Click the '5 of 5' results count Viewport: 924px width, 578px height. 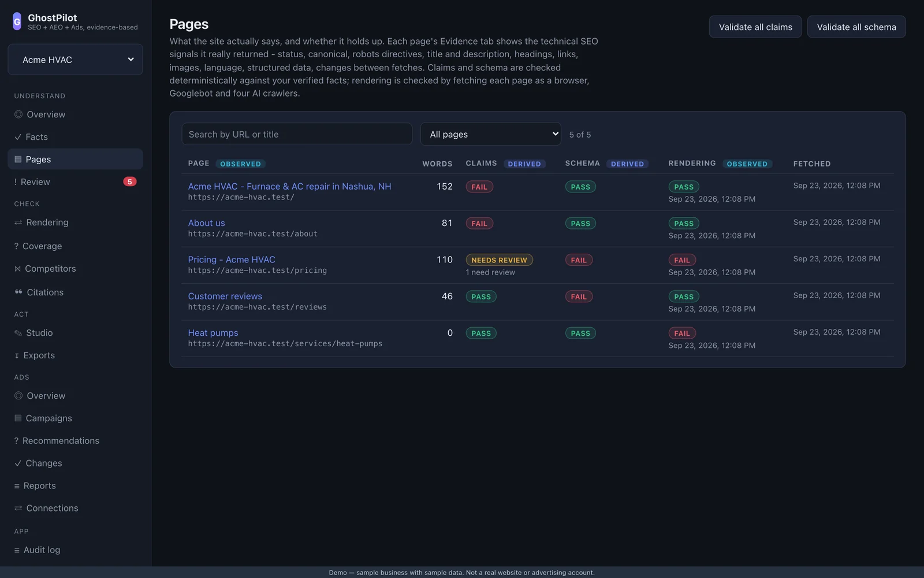tap(580, 135)
